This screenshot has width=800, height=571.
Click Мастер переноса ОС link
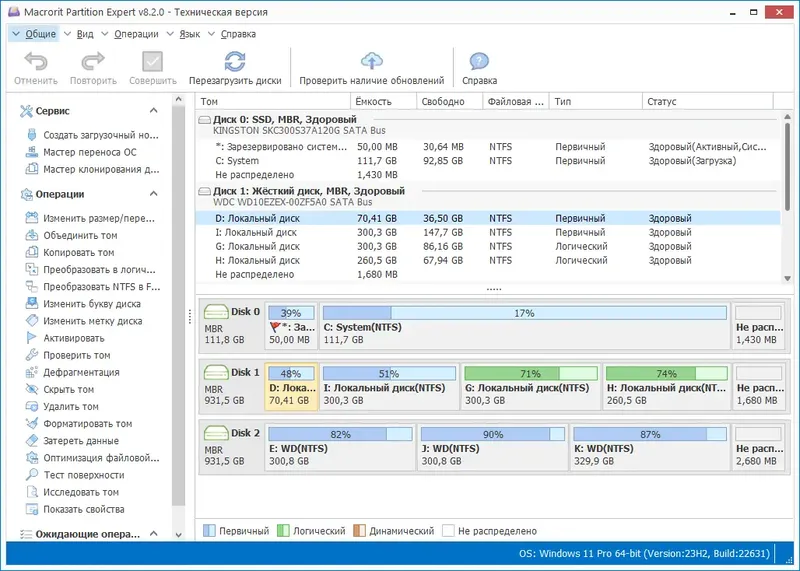[x=89, y=153]
